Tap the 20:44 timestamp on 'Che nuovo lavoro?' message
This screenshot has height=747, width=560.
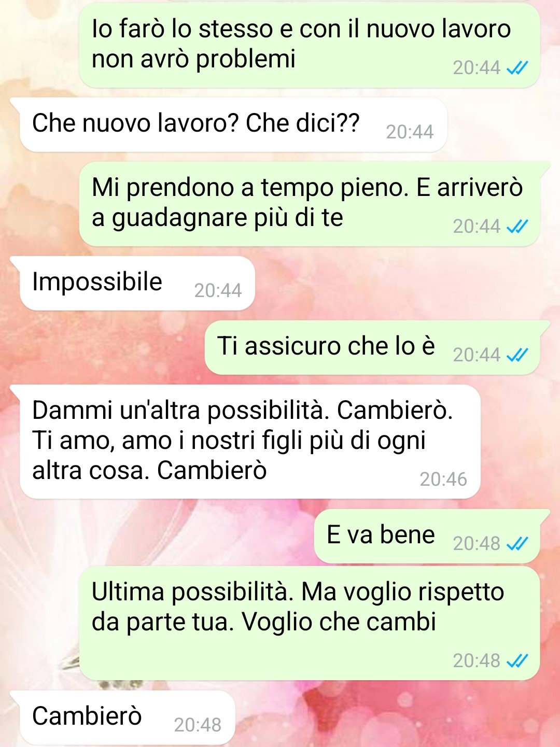(x=410, y=132)
